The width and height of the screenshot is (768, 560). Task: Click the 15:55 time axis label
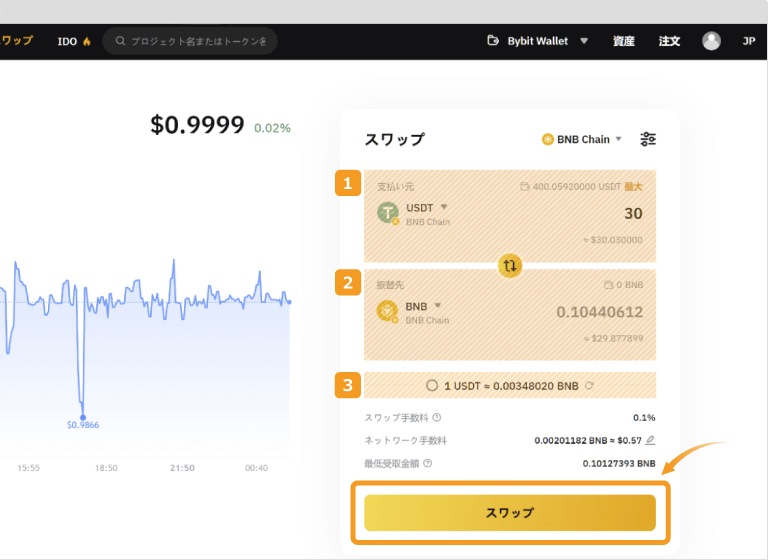tap(28, 468)
